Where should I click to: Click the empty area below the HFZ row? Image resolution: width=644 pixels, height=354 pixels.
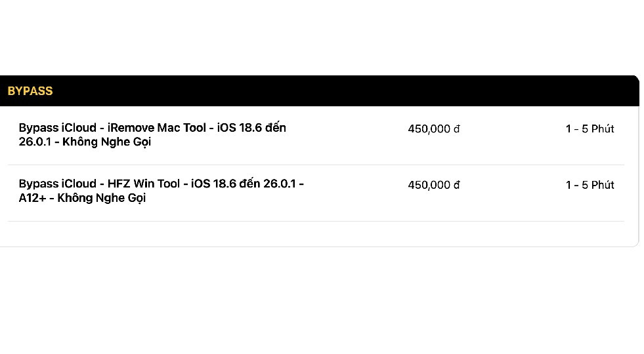pos(315,234)
